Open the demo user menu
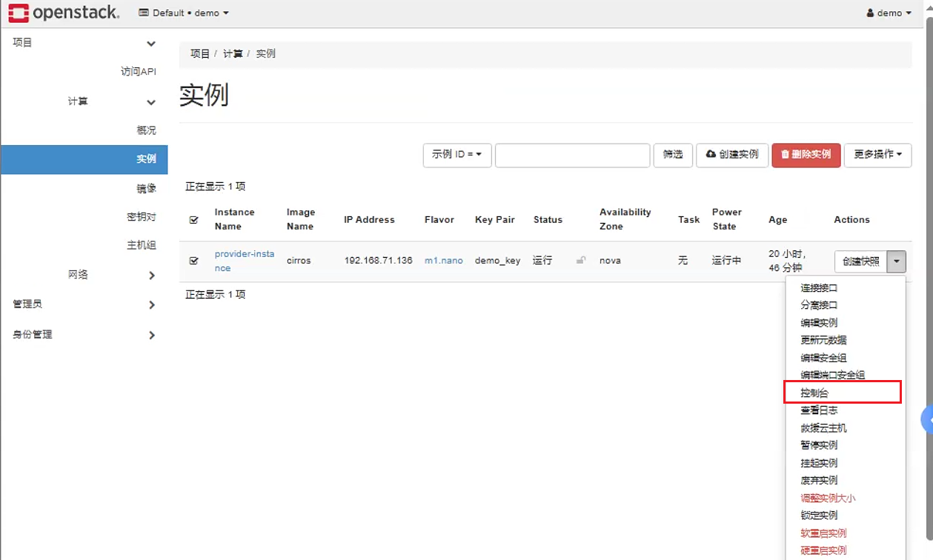This screenshot has width=933, height=560. click(889, 13)
